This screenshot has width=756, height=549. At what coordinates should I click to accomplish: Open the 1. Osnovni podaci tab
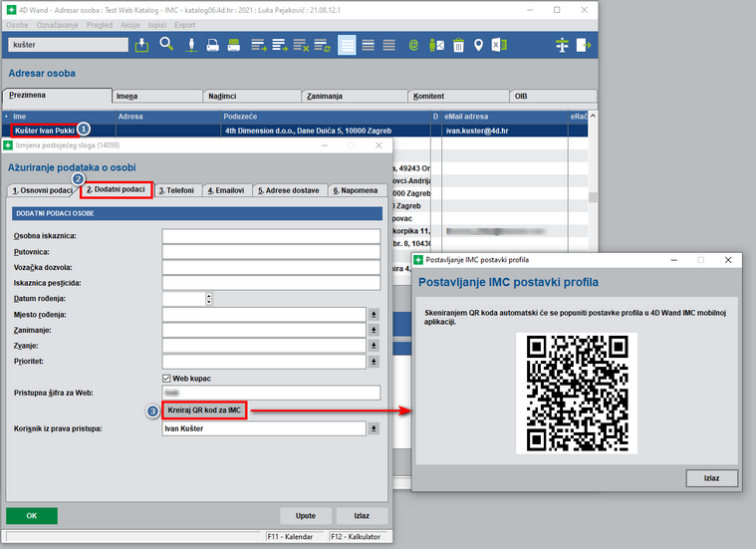[x=43, y=190]
